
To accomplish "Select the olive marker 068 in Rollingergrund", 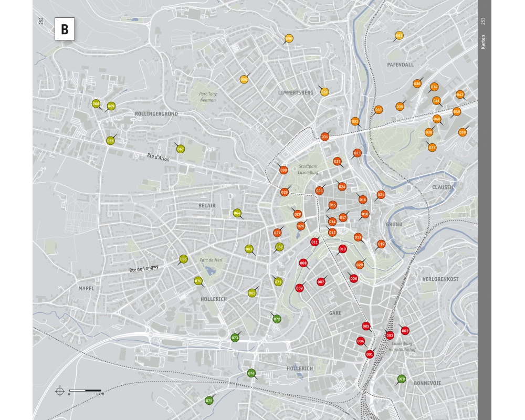I will [x=96, y=104].
